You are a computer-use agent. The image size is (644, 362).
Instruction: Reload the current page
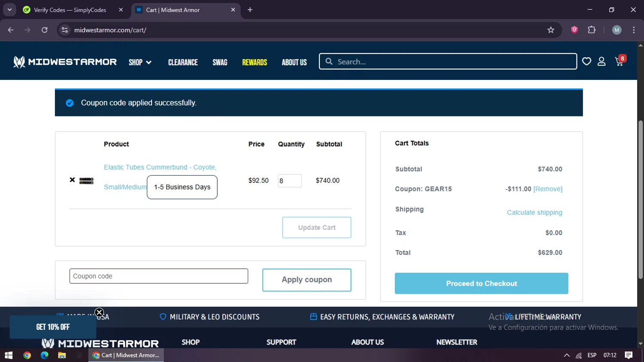45,30
